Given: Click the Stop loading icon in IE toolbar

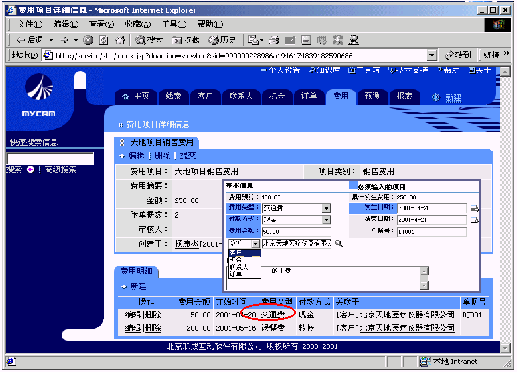Looking at the screenshot, I should pyautogui.click(x=88, y=40).
